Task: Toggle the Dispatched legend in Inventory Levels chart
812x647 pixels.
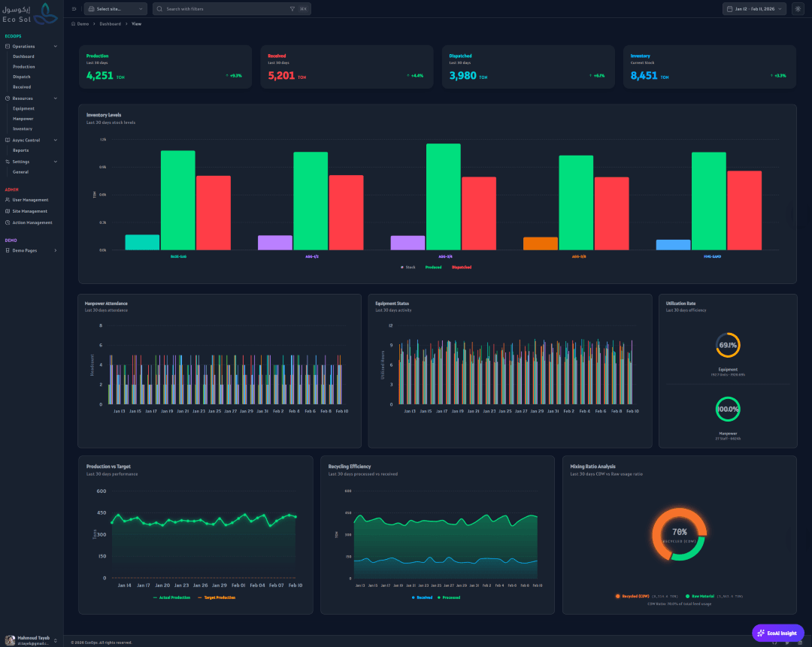Action: point(462,266)
